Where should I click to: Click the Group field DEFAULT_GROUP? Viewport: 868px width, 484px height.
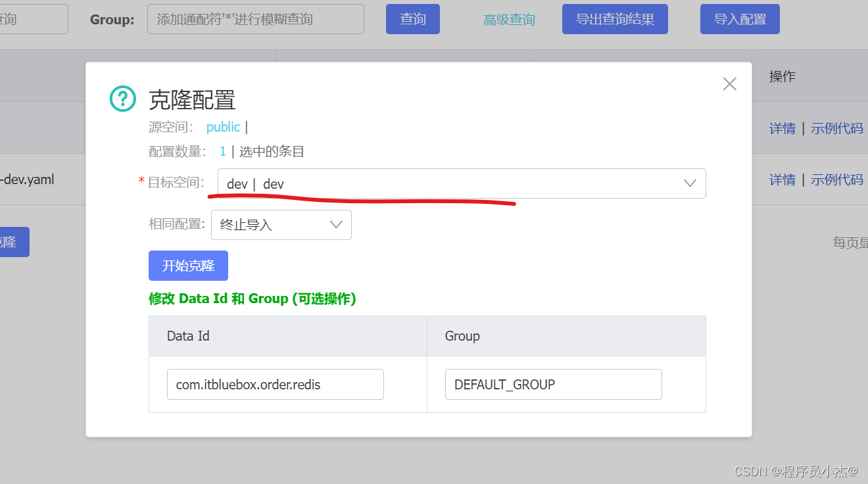554,384
